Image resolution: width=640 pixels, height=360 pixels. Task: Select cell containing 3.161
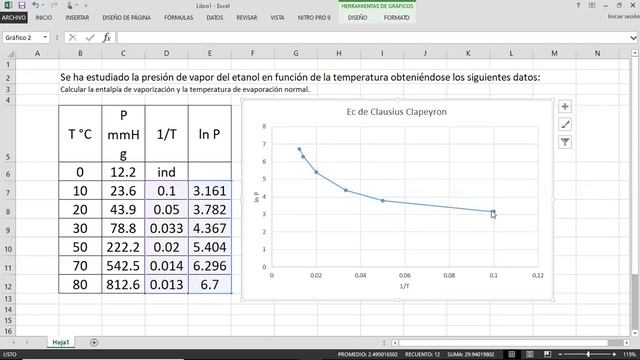[x=209, y=191]
